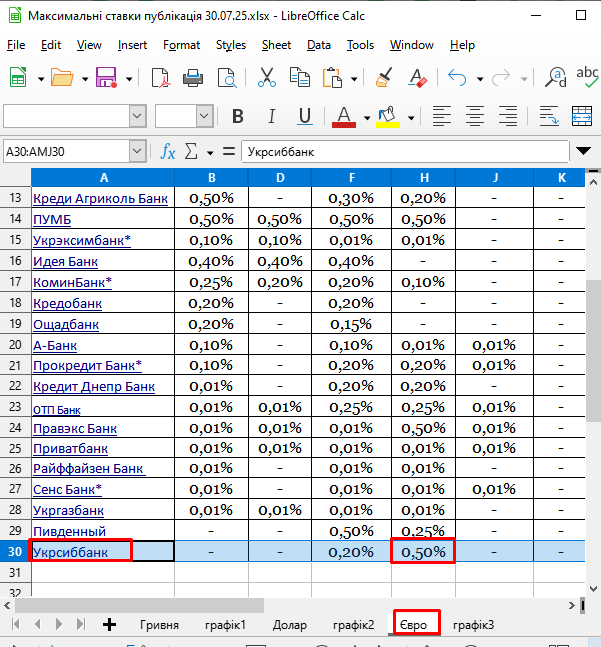Open the Data menu
Screen dimensions: 601x647
(x=318, y=45)
